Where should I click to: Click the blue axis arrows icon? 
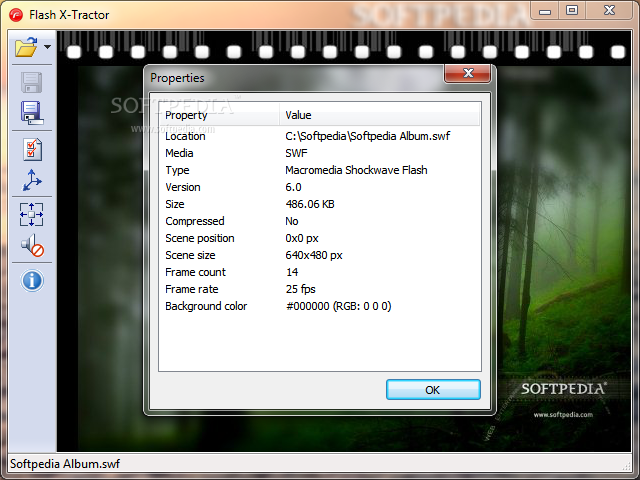point(31,180)
